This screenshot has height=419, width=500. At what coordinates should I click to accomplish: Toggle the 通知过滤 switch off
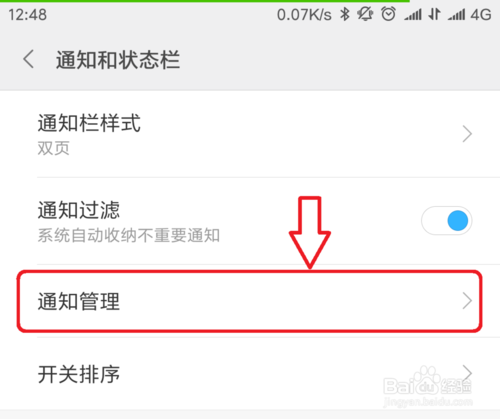tap(446, 221)
